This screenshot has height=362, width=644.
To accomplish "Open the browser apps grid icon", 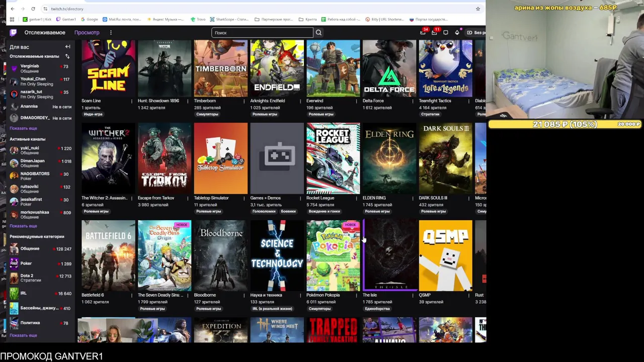I will pos(12,20).
